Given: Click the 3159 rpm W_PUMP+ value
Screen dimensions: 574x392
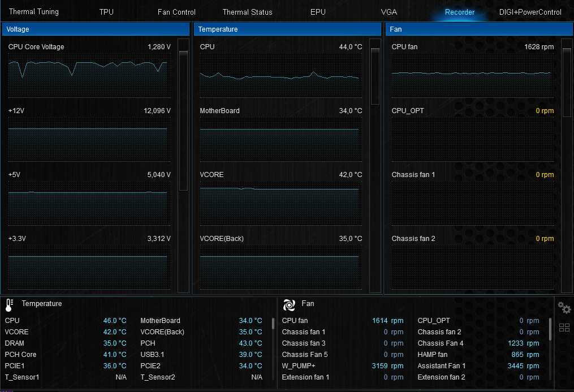Looking at the screenshot, I should [388, 366].
